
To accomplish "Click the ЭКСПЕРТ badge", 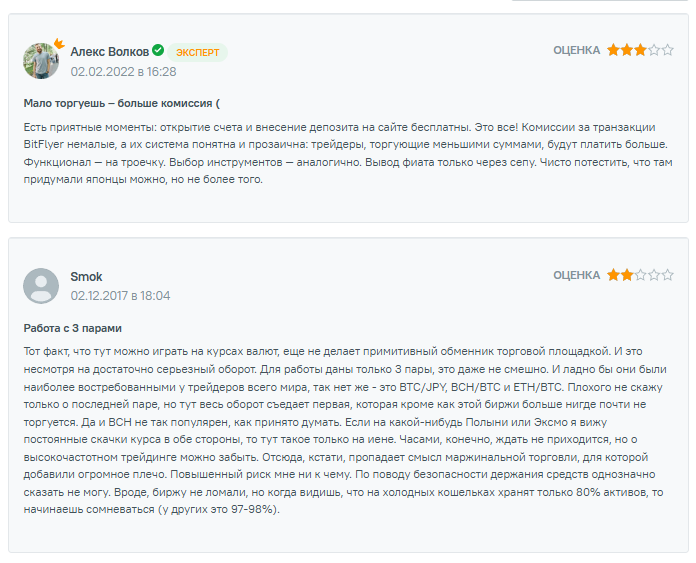I will [197, 52].
